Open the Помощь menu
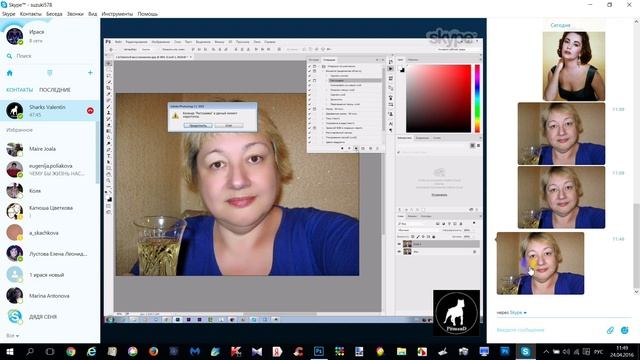 click(147, 14)
